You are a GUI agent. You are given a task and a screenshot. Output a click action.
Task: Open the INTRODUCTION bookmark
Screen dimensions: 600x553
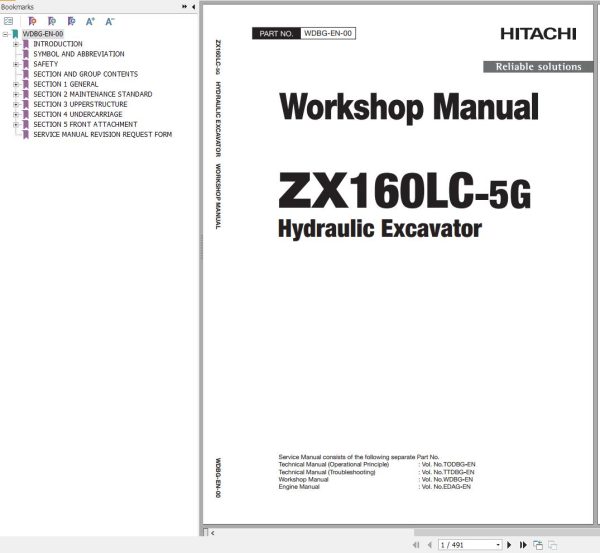tap(58, 44)
